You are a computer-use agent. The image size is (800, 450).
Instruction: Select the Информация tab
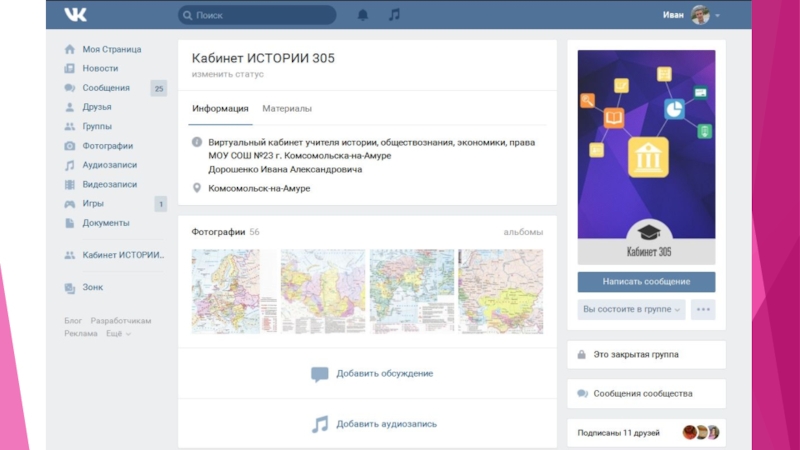tap(220, 108)
